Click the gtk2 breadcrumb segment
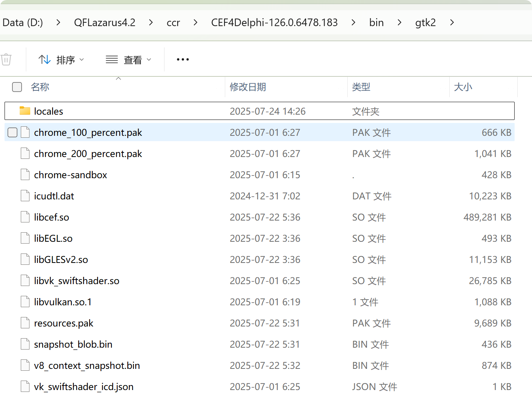 click(x=425, y=23)
